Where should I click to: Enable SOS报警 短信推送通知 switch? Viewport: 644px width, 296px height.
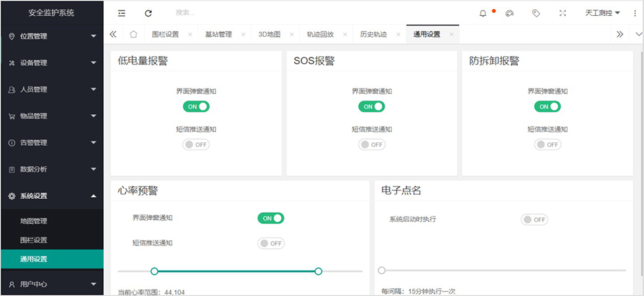point(372,144)
